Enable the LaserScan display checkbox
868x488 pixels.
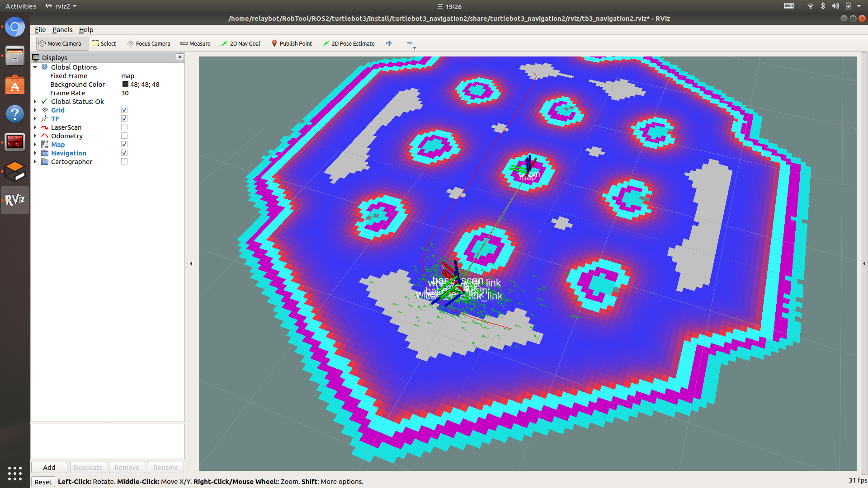[124, 127]
